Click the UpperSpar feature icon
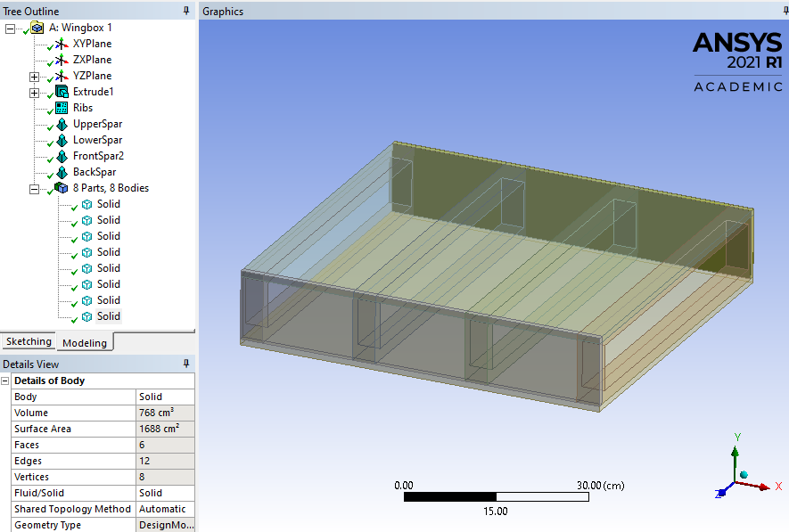789x532 pixels. (62, 124)
